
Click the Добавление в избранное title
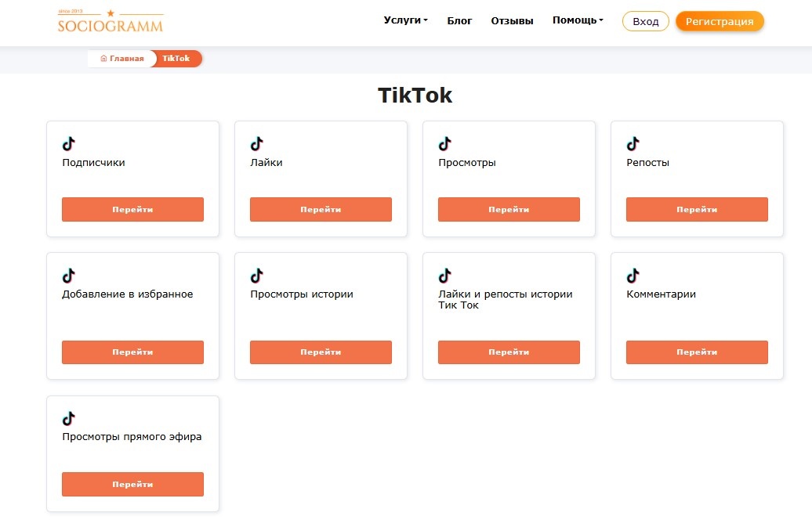click(128, 294)
